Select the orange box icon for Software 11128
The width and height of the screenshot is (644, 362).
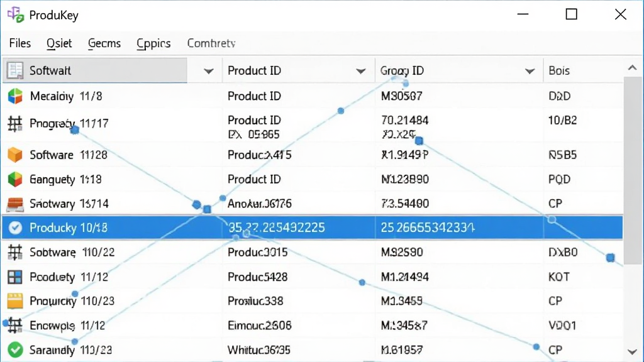(15, 155)
